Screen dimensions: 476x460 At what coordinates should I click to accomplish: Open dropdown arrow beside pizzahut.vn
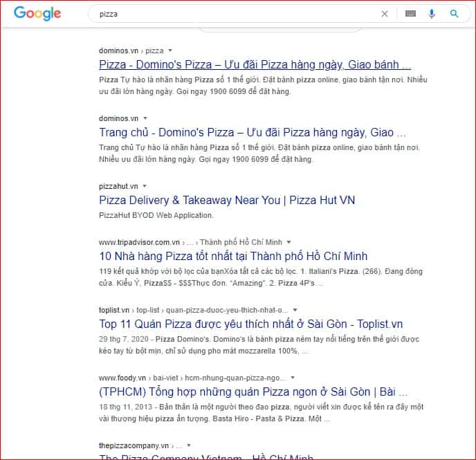pos(145,186)
